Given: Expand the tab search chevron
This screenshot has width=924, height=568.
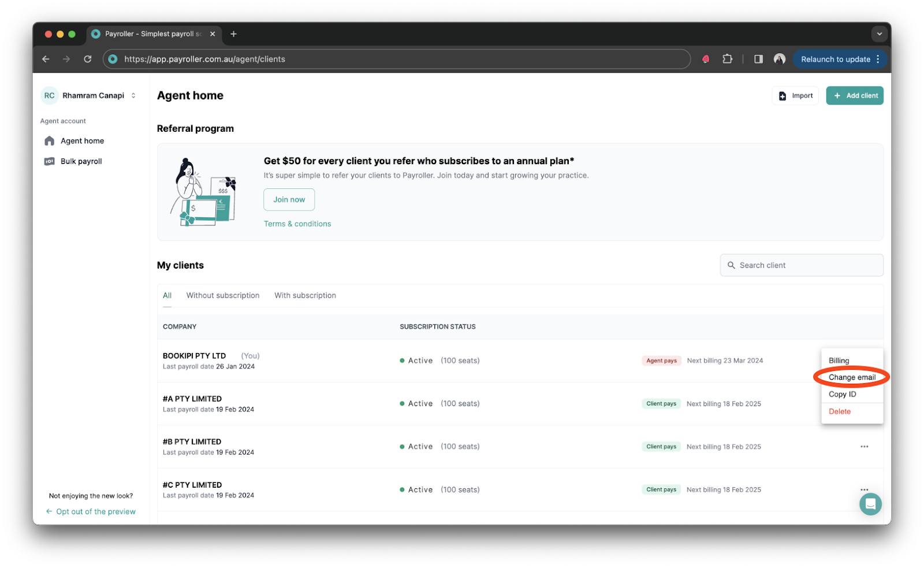Looking at the screenshot, I should (879, 34).
